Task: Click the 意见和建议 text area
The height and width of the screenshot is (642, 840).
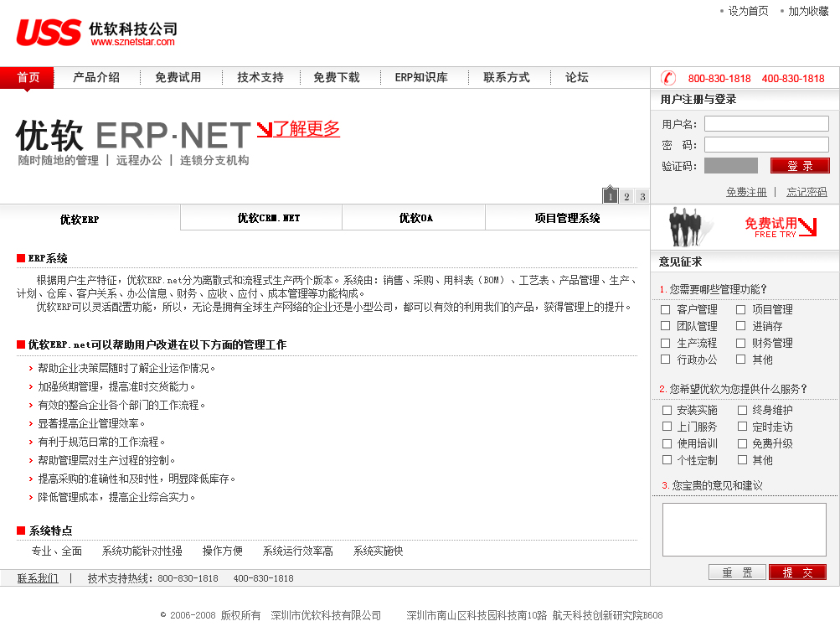Action: tap(745, 530)
